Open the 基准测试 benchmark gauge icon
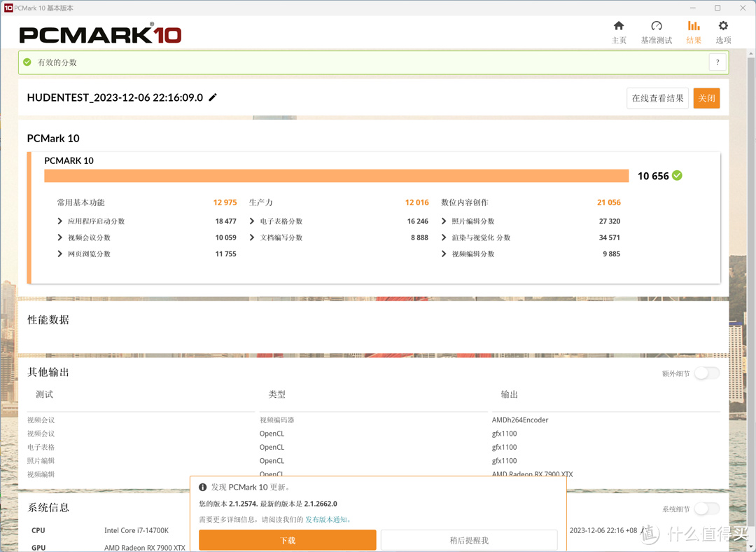Image resolution: width=756 pixels, height=552 pixels. (x=656, y=26)
